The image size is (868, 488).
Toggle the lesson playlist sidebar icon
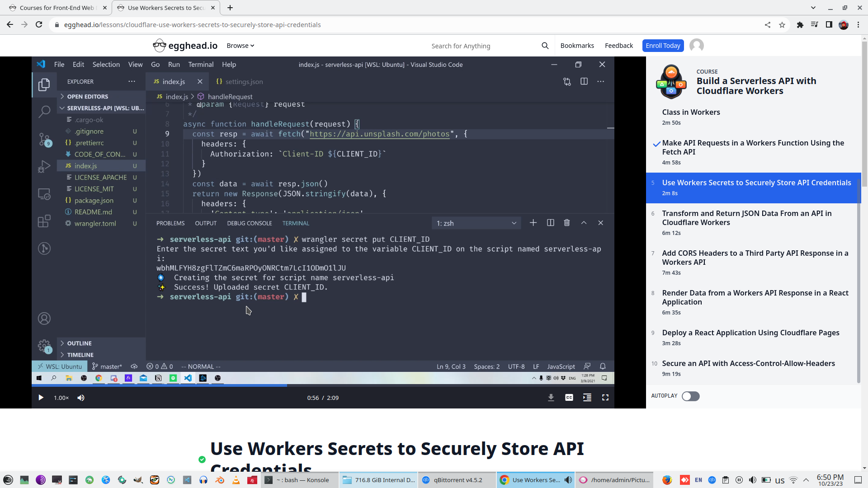click(587, 398)
